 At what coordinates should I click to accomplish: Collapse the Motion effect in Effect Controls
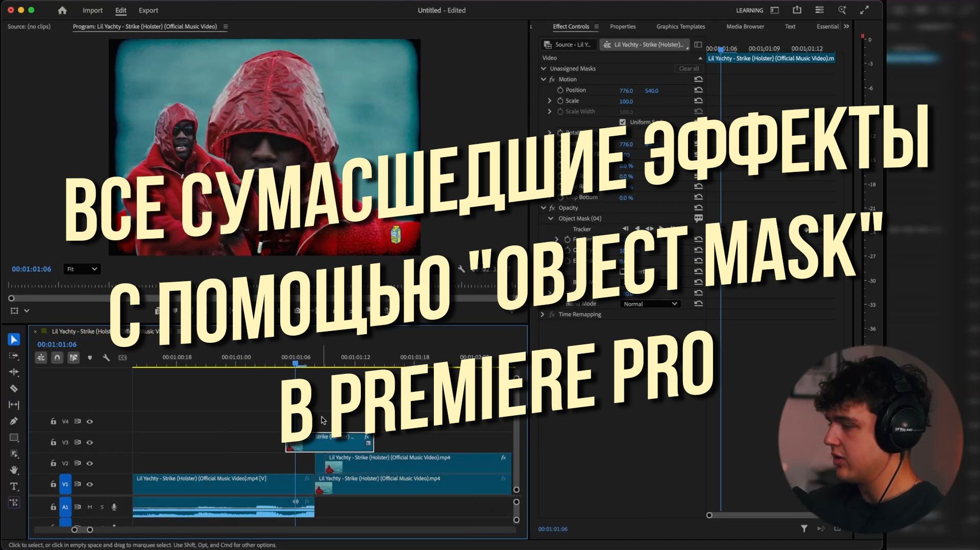click(x=544, y=79)
